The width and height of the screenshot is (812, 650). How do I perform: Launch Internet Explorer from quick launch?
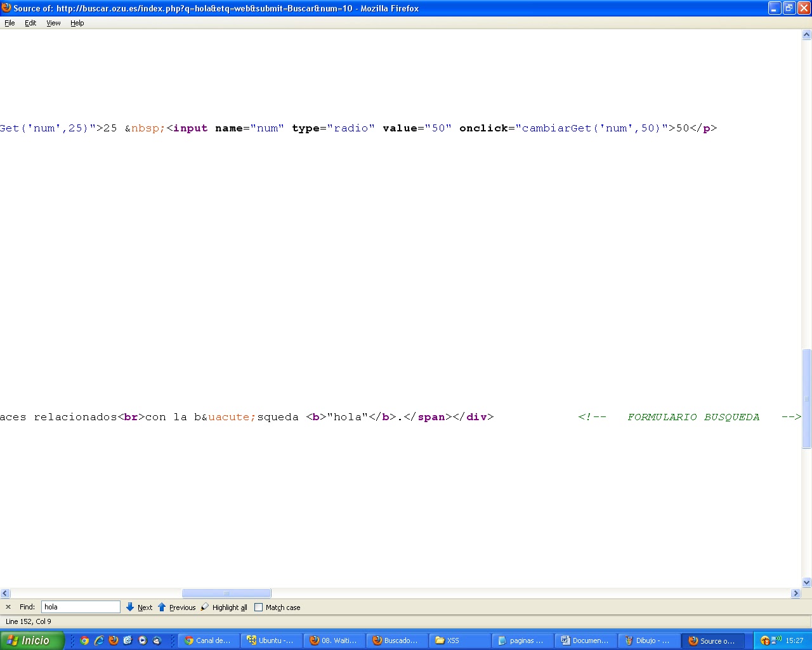[99, 640]
